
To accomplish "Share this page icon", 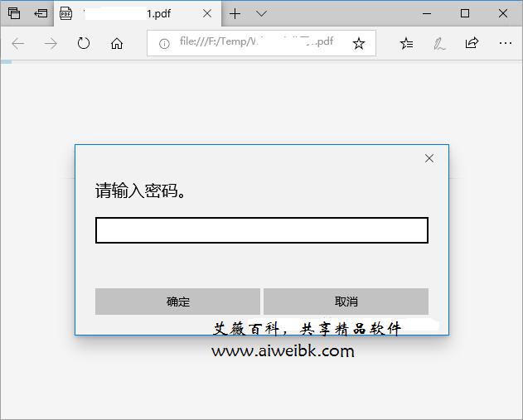I will 472,43.
